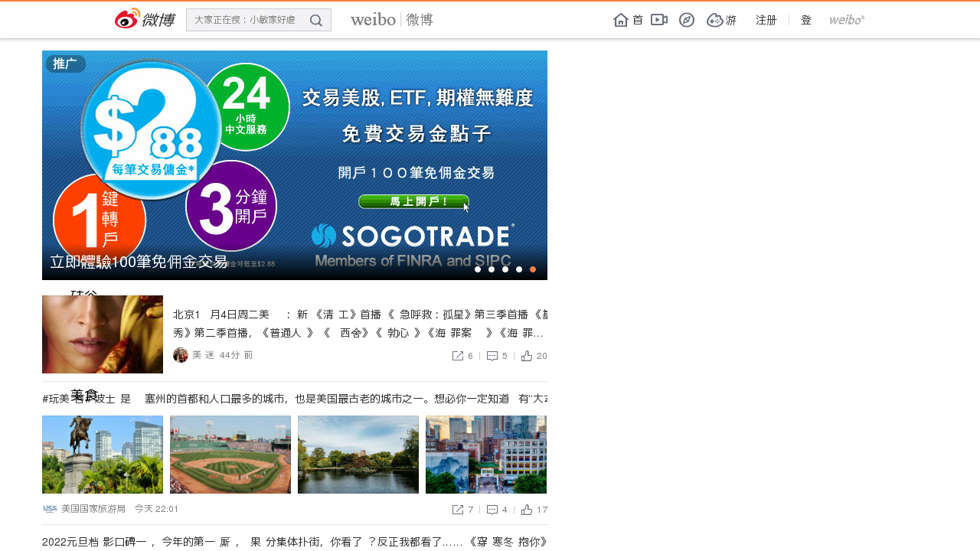The height and width of the screenshot is (551, 980).
Task: Click the 登 login link
Action: (806, 21)
